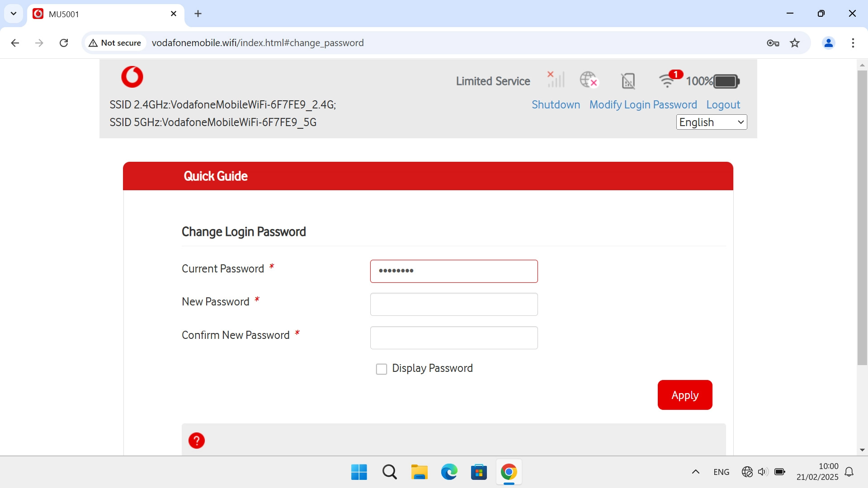The width and height of the screenshot is (868, 488).
Task: Enable the Display Password checkbox
Action: click(x=382, y=369)
